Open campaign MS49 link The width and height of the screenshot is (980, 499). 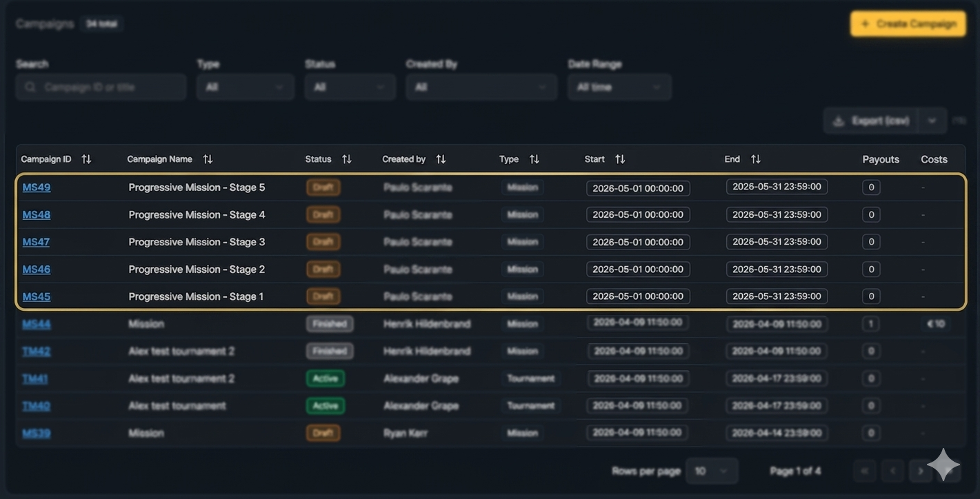click(x=37, y=187)
